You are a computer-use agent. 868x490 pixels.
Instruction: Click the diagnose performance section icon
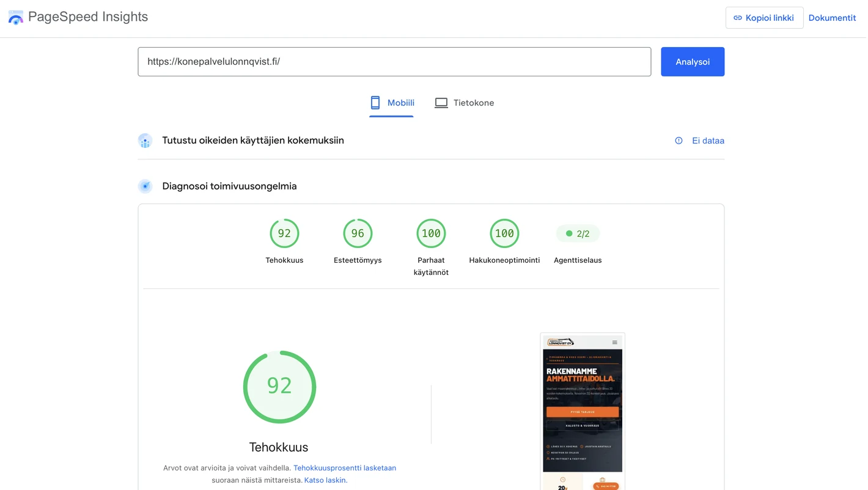click(x=145, y=186)
